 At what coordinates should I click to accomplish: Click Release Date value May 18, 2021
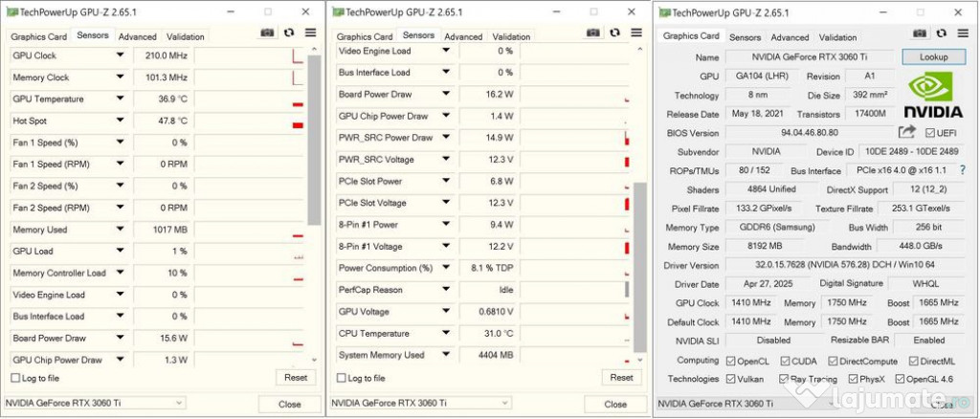click(x=759, y=114)
